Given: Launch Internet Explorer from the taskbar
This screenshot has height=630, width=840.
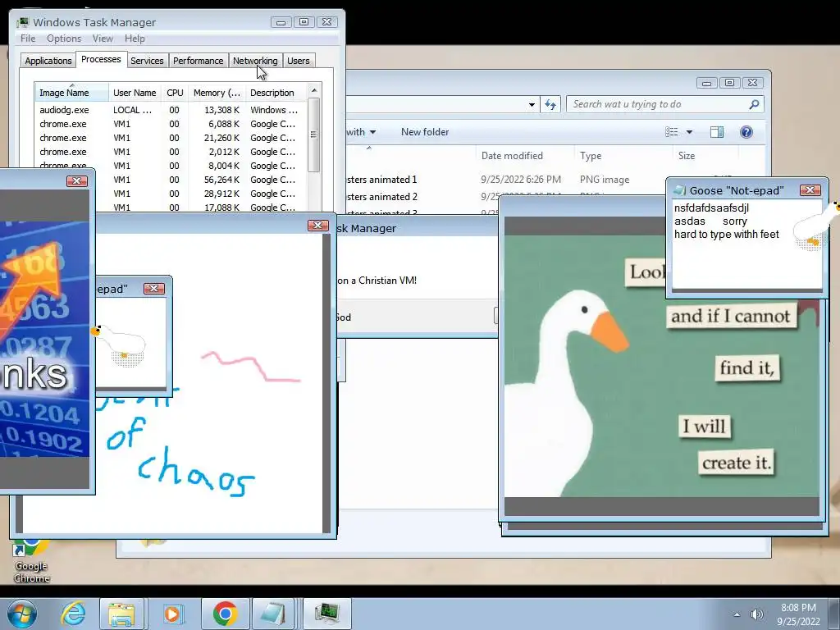Looking at the screenshot, I should pos(73,614).
